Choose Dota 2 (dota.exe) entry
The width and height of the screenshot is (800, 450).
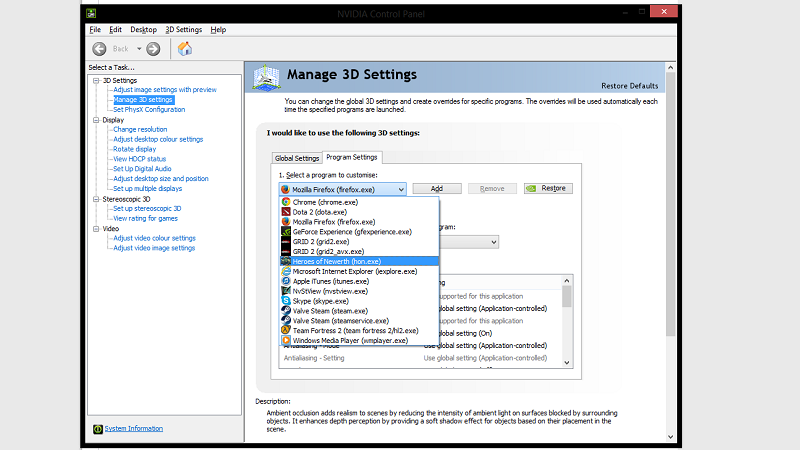point(359,212)
